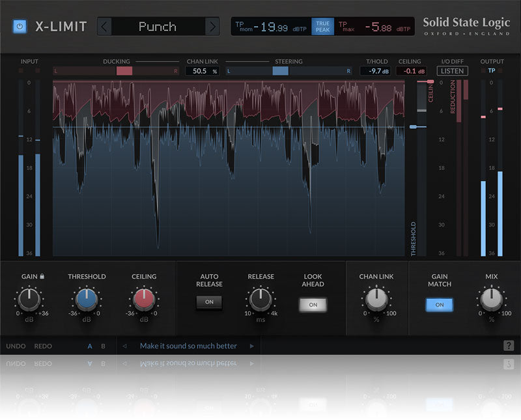This screenshot has width=521, height=420.
Task: Toggle the X-Limit plugin power button
Action: point(20,26)
